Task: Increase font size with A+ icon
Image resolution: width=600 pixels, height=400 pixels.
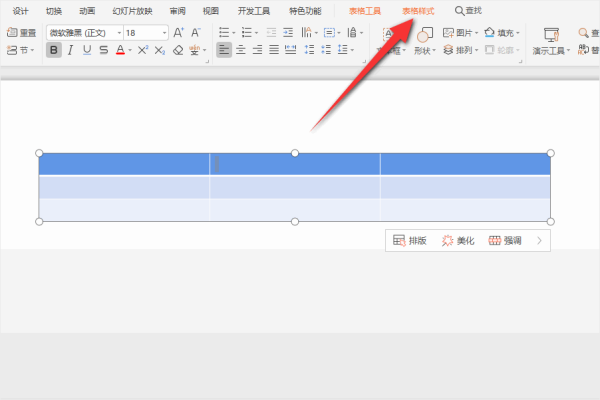Action: click(x=178, y=33)
